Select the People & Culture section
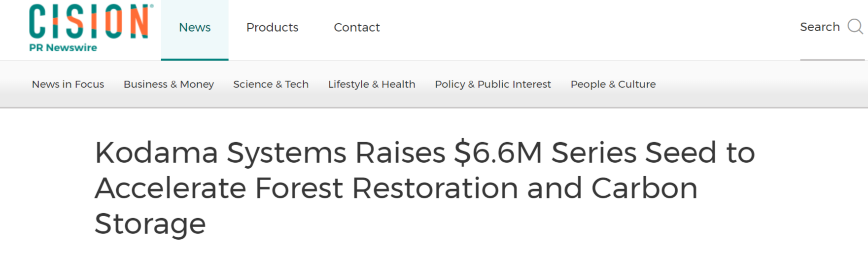Image resolution: width=868 pixels, height=262 pixels. (x=613, y=84)
